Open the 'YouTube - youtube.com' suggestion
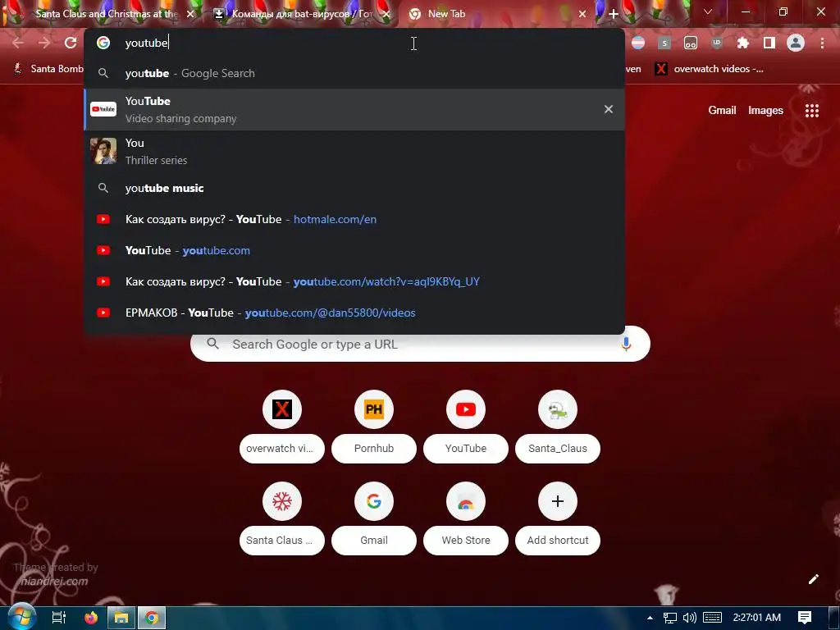The image size is (840, 630). (354, 250)
